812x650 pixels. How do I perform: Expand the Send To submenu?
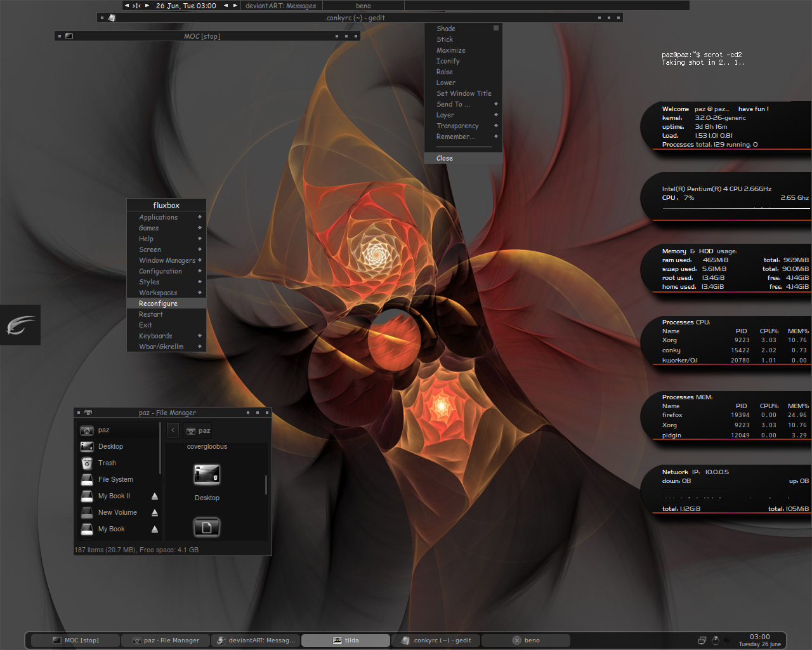[463, 104]
